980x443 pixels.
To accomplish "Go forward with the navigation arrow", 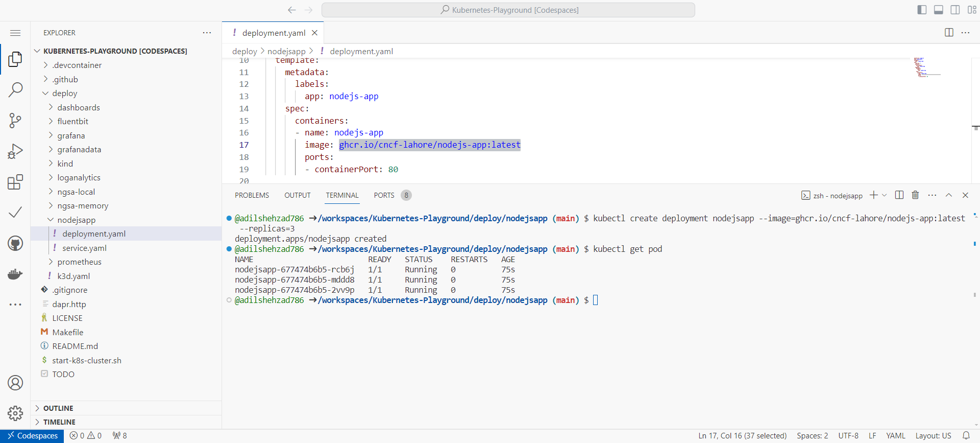I will tap(308, 10).
